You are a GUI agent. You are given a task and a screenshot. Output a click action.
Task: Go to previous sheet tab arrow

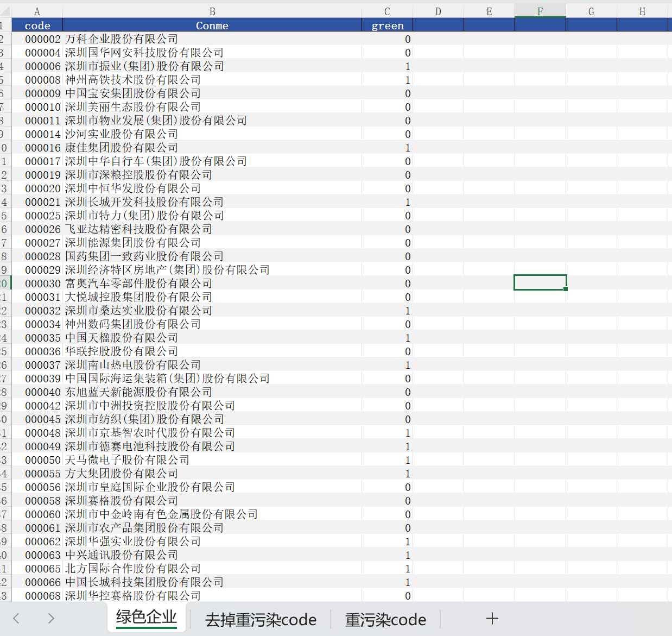point(16,618)
